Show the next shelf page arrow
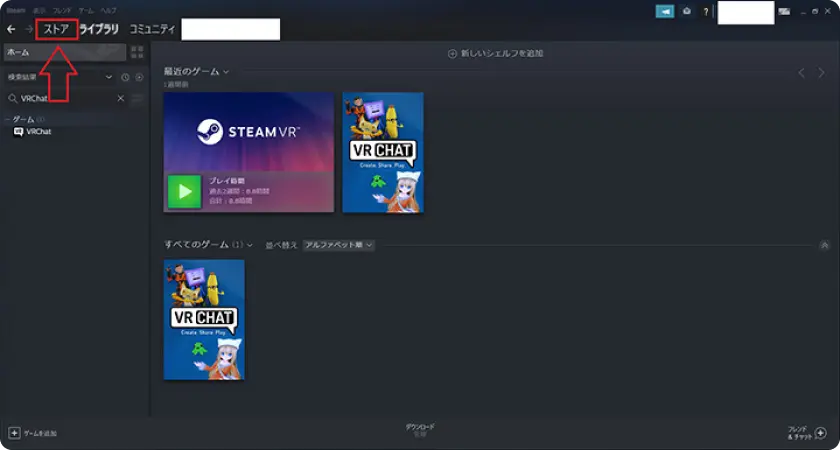Screen dimensions: 840x450 (x=821, y=73)
